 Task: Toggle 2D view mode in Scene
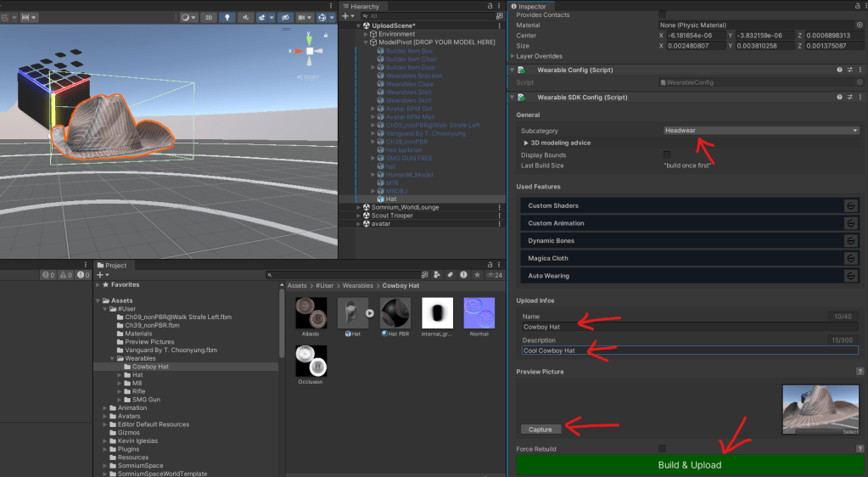coord(209,17)
